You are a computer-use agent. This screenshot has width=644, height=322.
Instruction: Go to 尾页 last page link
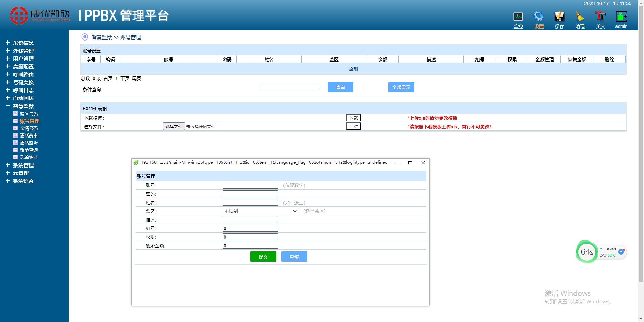[x=137, y=78]
